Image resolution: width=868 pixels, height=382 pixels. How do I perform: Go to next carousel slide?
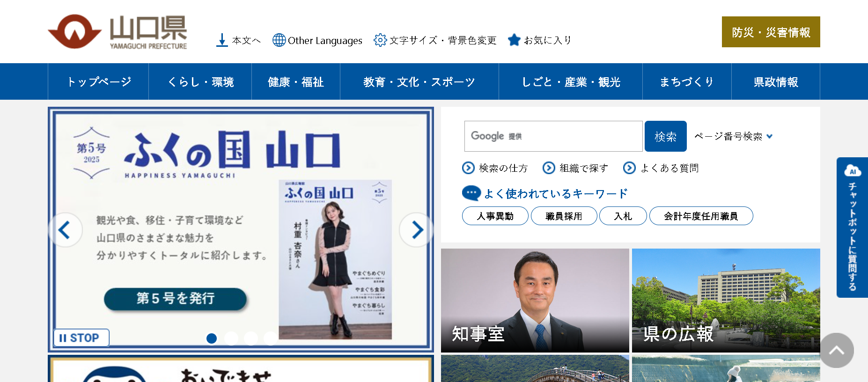pyautogui.click(x=416, y=230)
